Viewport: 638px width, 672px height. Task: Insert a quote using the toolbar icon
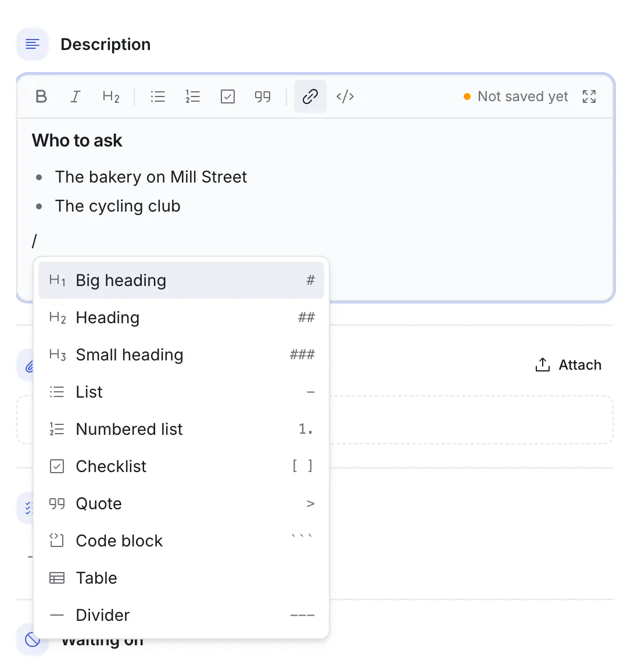point(263,96)
